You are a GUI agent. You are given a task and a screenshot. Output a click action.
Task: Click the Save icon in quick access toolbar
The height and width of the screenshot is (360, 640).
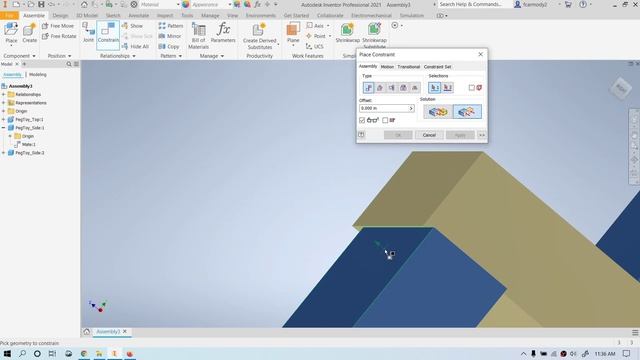coord(41,4)
